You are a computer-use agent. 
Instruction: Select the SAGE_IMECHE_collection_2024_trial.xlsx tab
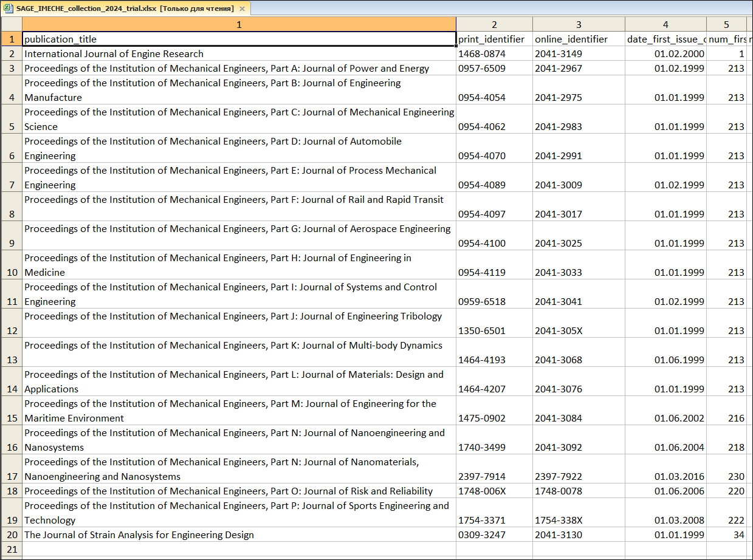click(122, 9)
